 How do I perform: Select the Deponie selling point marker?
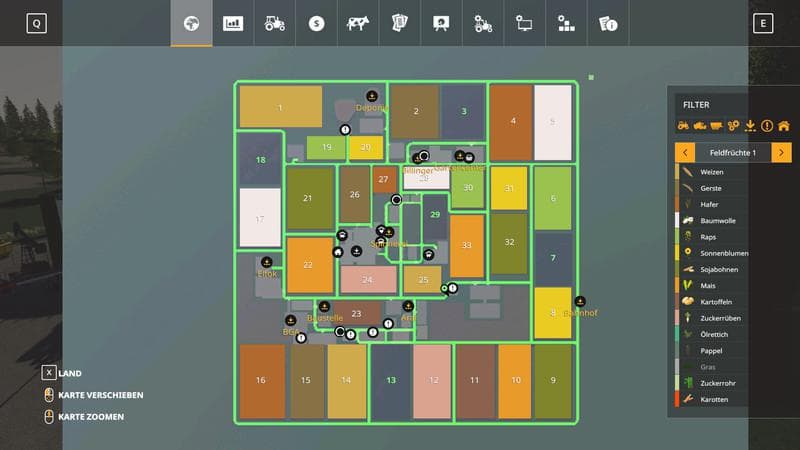tap(372, 96)
